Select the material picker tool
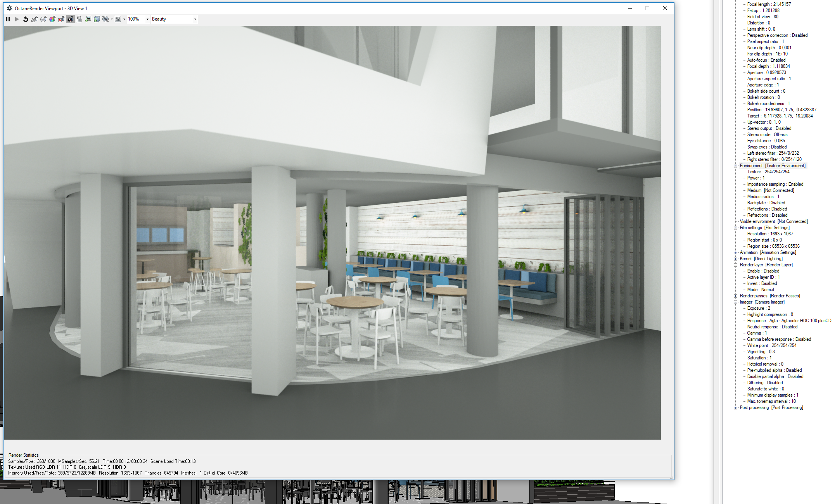 (43, 19)
